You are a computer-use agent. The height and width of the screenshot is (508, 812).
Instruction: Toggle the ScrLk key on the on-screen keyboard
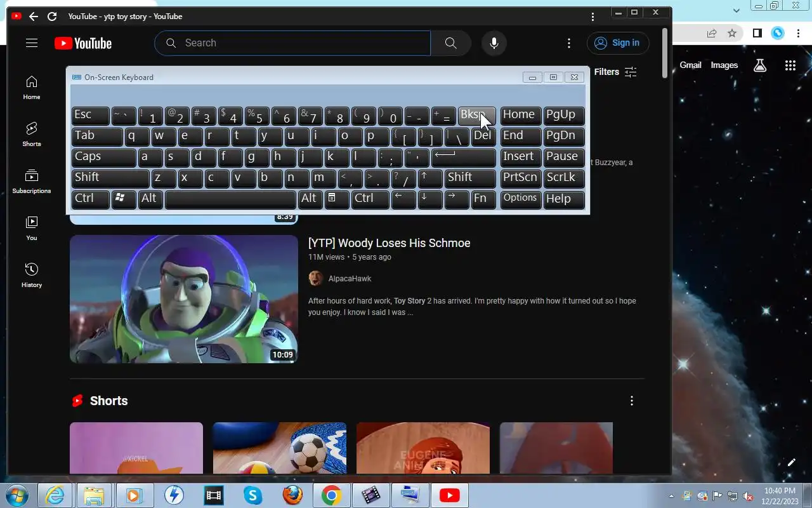(564, 178)
